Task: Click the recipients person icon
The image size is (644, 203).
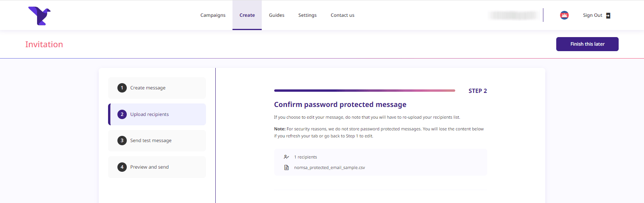Action: [286, 157]
